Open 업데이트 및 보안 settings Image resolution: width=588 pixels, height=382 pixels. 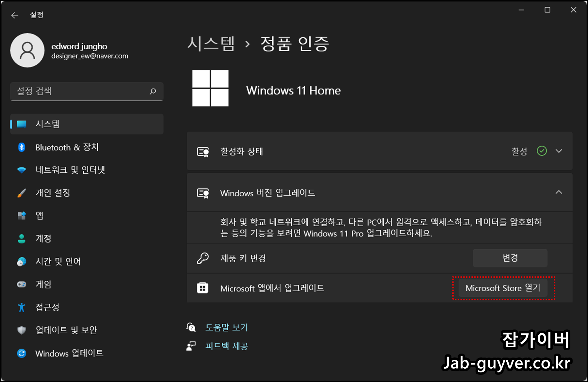(x=22, y=330)
